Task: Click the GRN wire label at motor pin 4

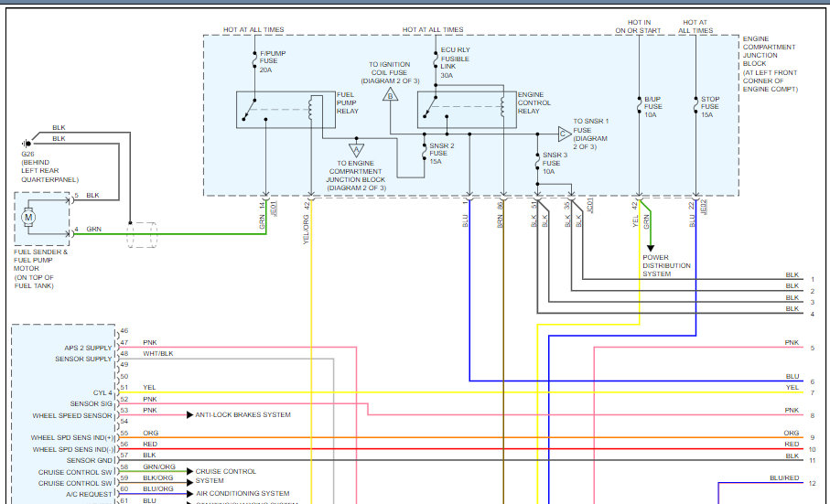Action: tap(93, 229)
